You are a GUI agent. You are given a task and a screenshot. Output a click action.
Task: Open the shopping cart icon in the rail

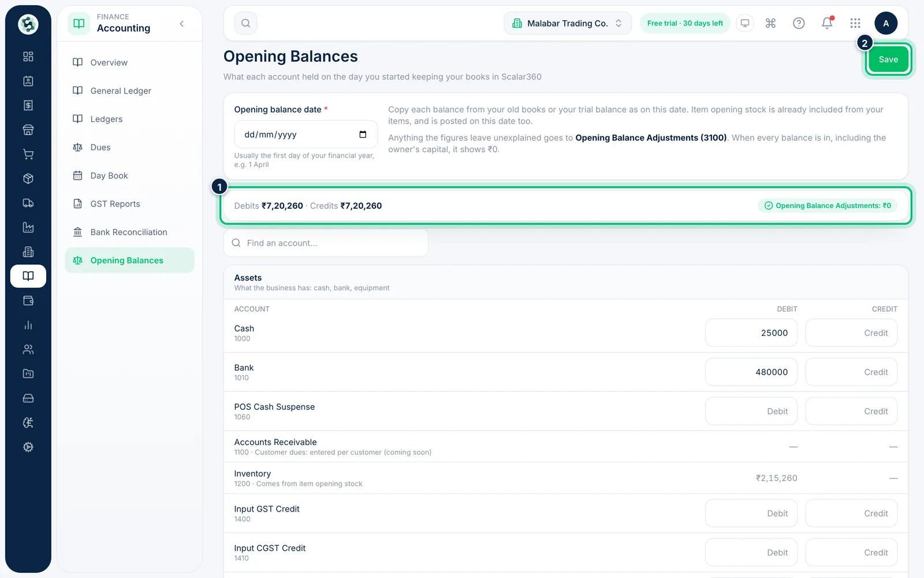28,154
